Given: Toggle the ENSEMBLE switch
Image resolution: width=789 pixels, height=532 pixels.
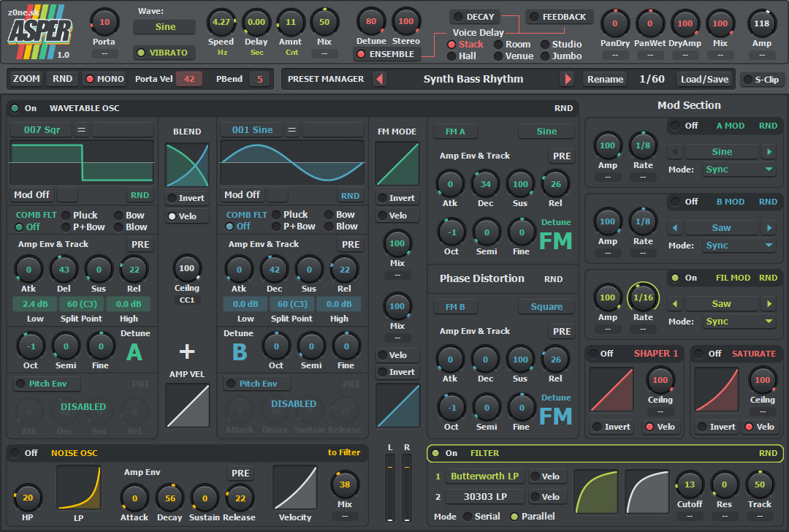Looking at the screenshot, I should tap(386, 54).
